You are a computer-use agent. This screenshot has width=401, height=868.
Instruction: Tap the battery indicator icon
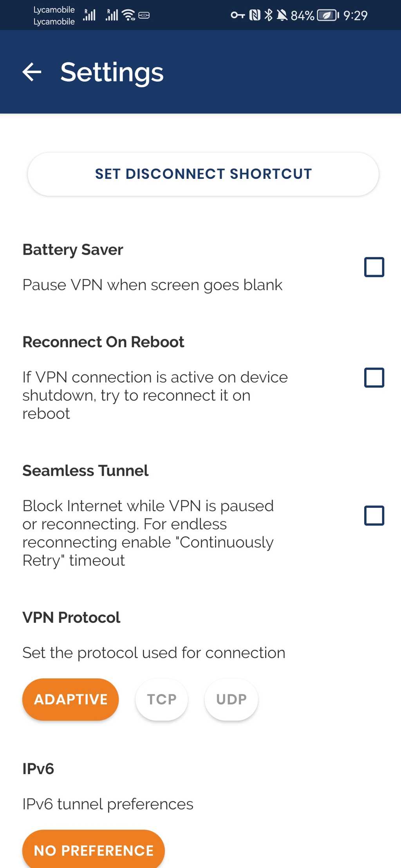coord(327,15)
